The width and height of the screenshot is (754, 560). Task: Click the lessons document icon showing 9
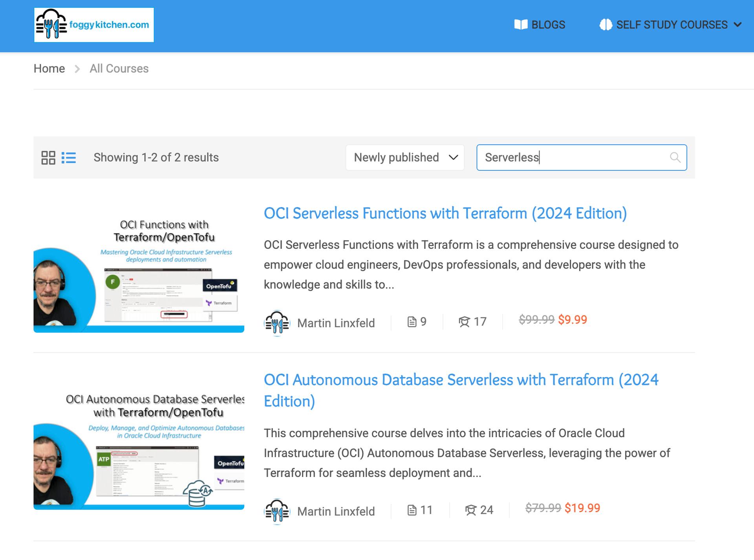click(x=412, y=322)
